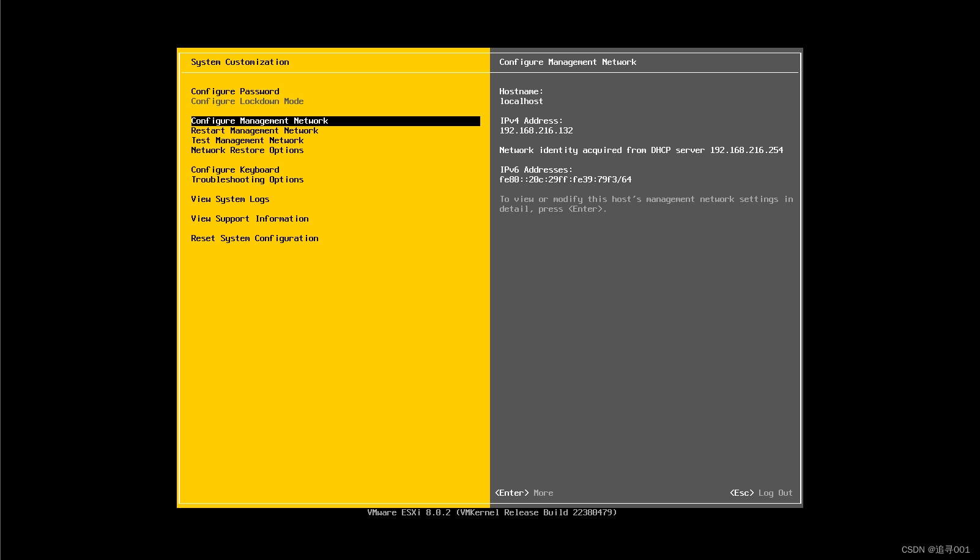Select Configure Password menu item
This screenshot has width=980, height=560.
[235, 92]
